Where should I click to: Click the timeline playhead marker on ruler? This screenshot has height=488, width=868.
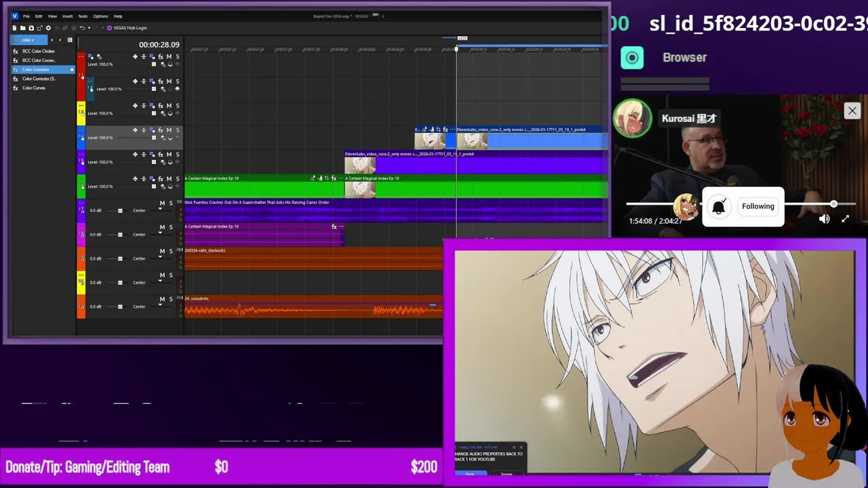(x=456, y=48)
